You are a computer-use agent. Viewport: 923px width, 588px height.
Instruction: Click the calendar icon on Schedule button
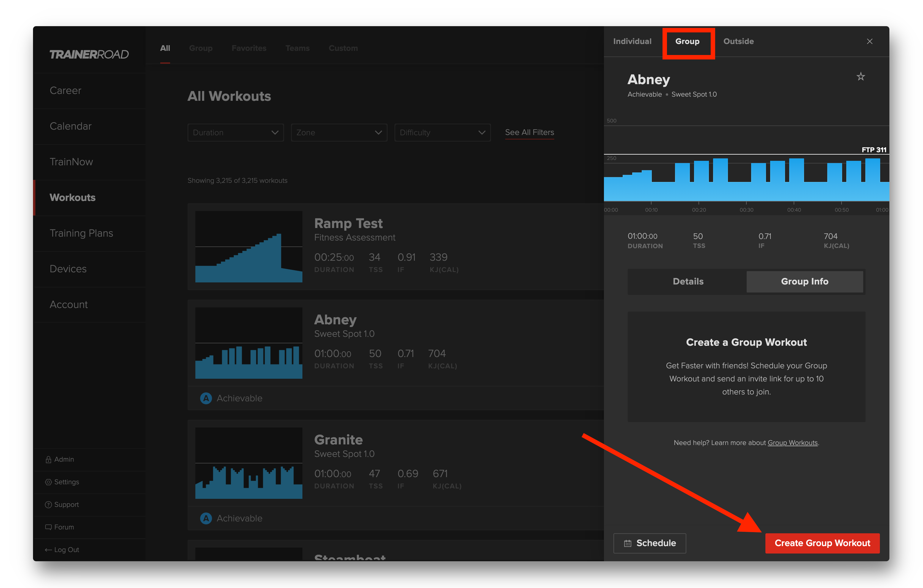click(627, 543)
